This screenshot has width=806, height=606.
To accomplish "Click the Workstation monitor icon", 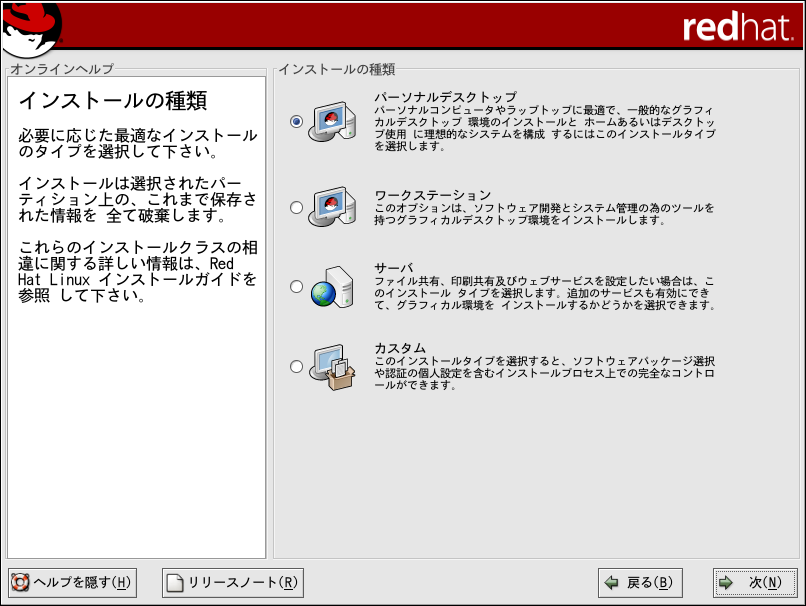I will pyautogui.click(x=329, y=207).
